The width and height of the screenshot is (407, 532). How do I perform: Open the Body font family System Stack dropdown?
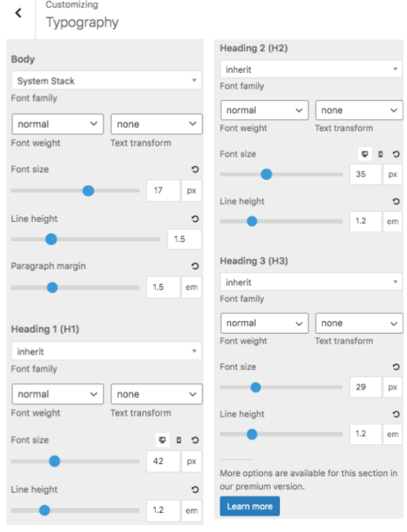pos(106,81)
